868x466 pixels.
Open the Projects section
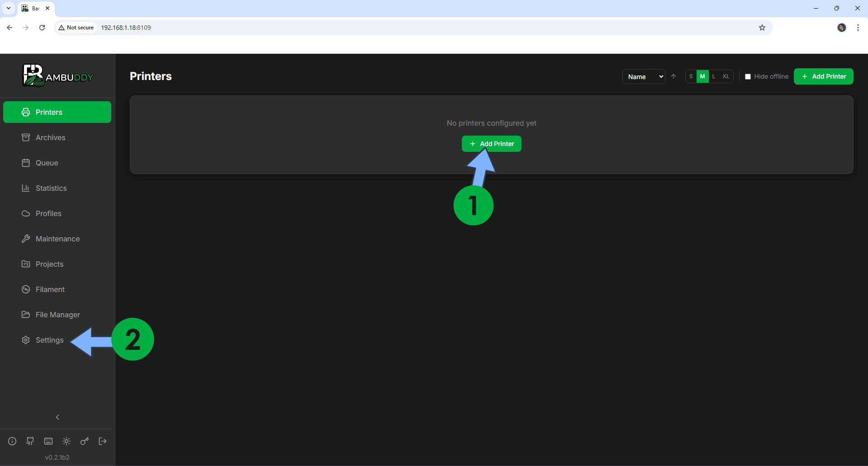[49, 264]
